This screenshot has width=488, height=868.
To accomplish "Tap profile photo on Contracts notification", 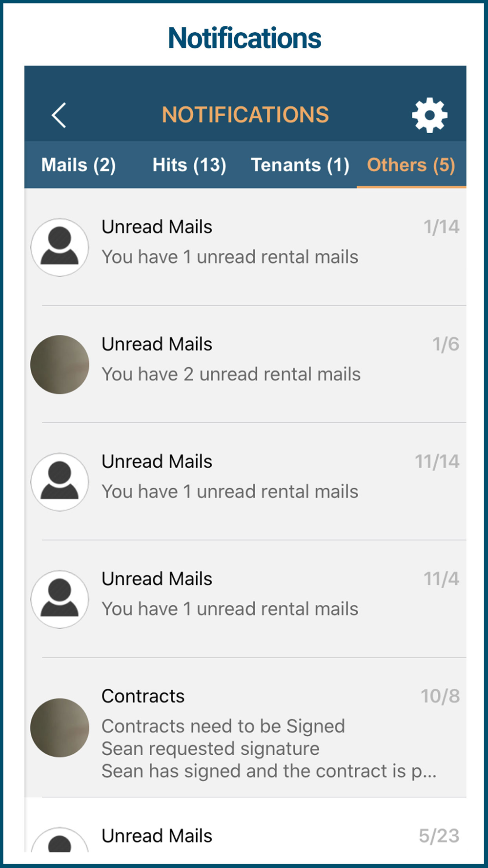I will tap(60, 727).
